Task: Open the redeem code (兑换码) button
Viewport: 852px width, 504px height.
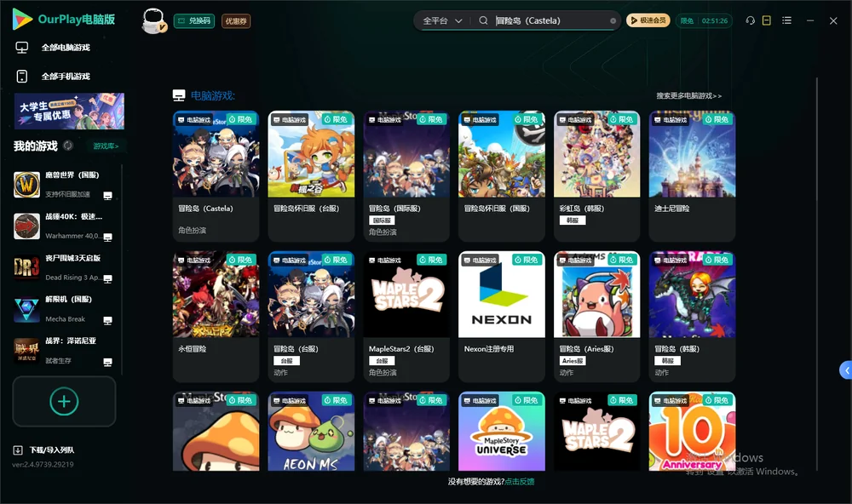Action: pyautogui.click(x=194, y=20)
